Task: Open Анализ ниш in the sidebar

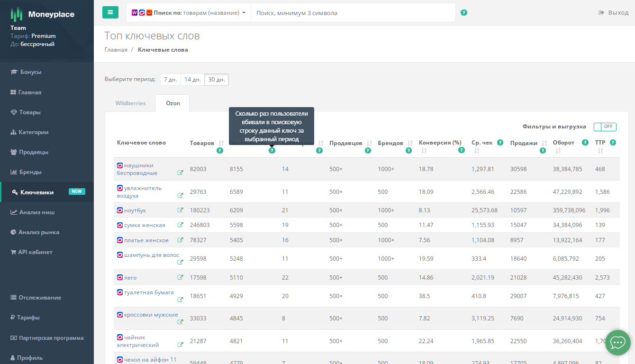Action: (x=36, y=212)
